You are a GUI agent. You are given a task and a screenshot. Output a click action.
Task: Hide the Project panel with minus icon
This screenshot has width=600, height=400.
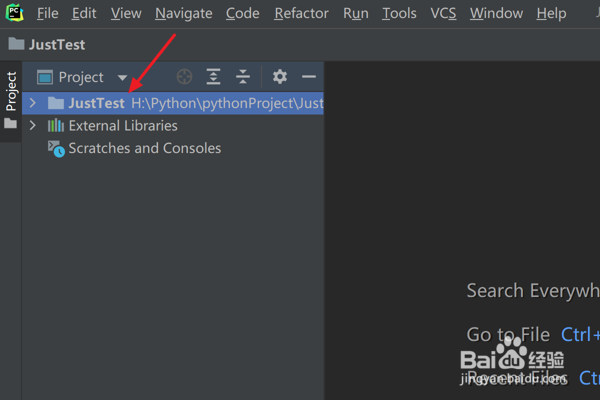point(308,77)
